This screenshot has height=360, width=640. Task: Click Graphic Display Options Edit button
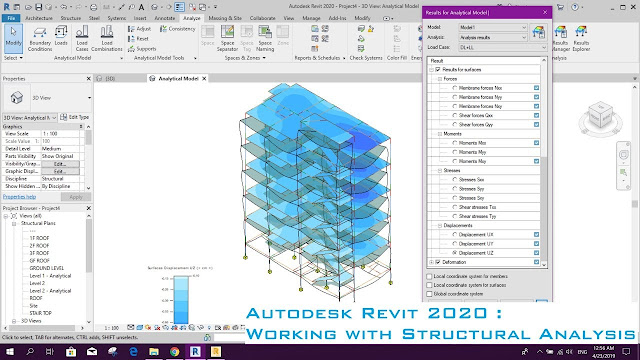click(x=60, y=171)
